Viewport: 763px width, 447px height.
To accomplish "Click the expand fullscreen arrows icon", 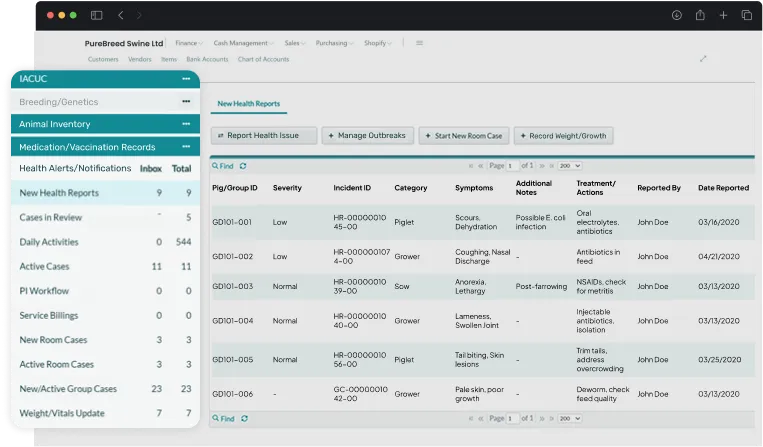I will click(703, 58).
